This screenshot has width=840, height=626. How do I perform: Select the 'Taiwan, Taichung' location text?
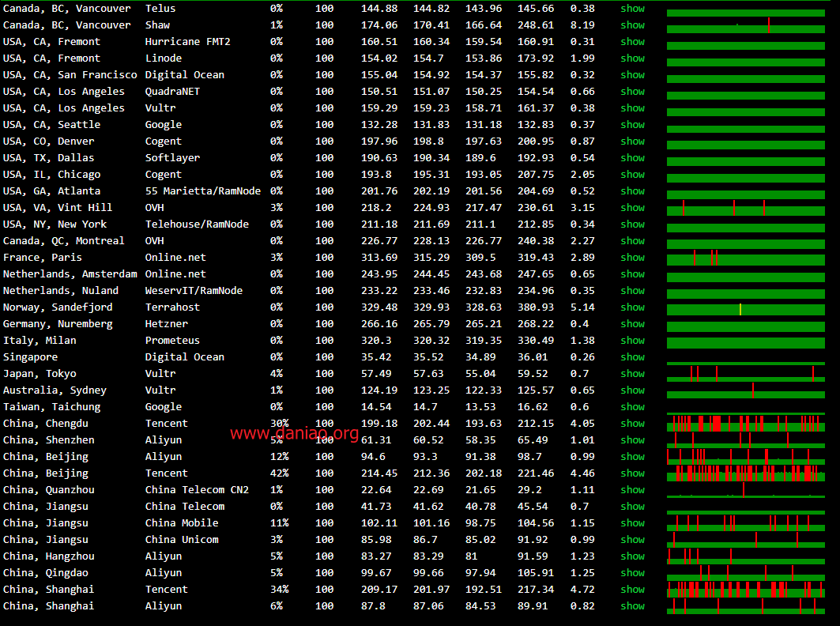click(x=51, y=407)
